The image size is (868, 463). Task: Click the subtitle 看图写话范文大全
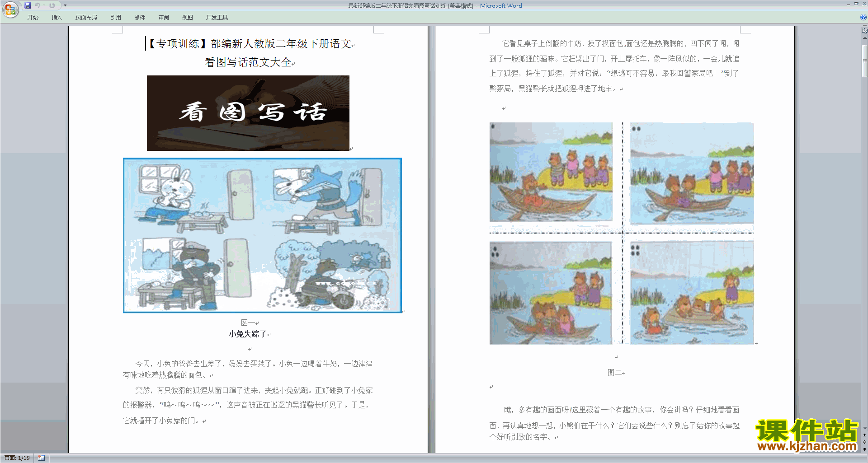click(x=248, y=62)
